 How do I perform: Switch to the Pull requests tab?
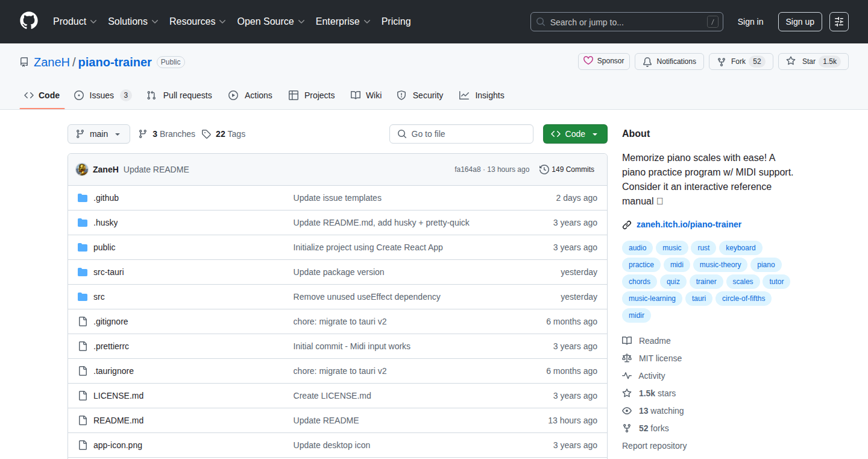point(179,95)
